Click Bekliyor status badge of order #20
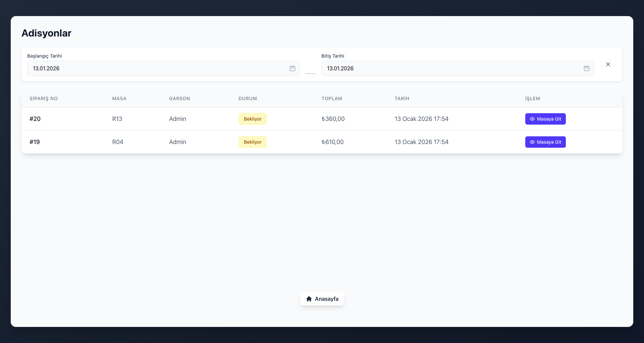The height and width of the screenshot is (343, 644). click(253, 119)
